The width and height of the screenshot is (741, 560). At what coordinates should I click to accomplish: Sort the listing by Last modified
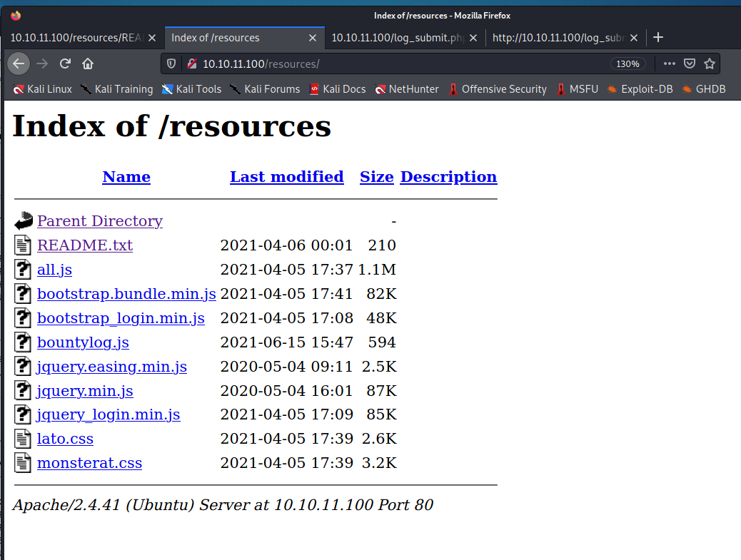click(x=286, y=177)
